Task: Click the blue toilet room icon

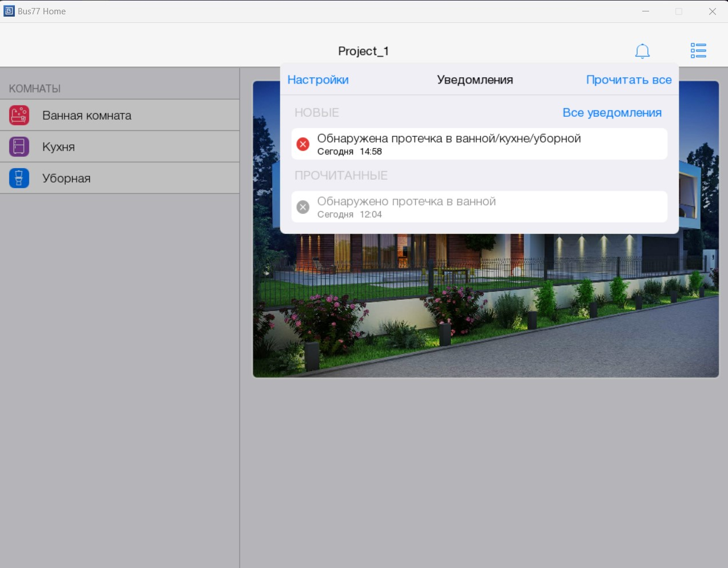Action: [x=19, y=178]
